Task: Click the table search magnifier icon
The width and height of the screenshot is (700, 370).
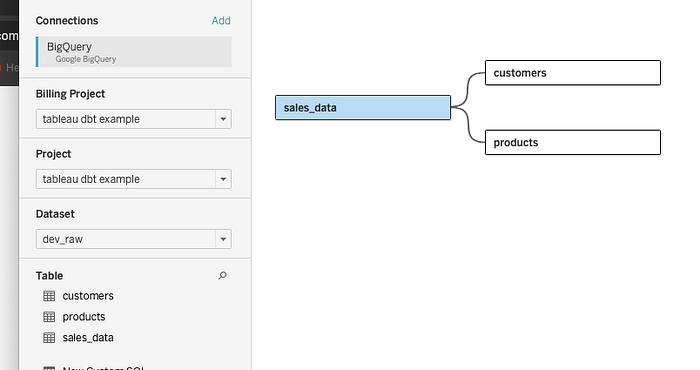Action: [x=222, y=275]
